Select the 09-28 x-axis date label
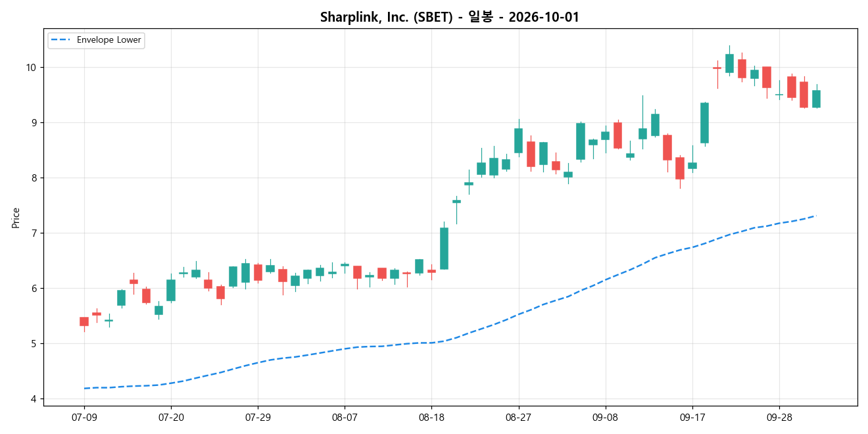This screenshot has height=434, width=868. click(779, 418)
